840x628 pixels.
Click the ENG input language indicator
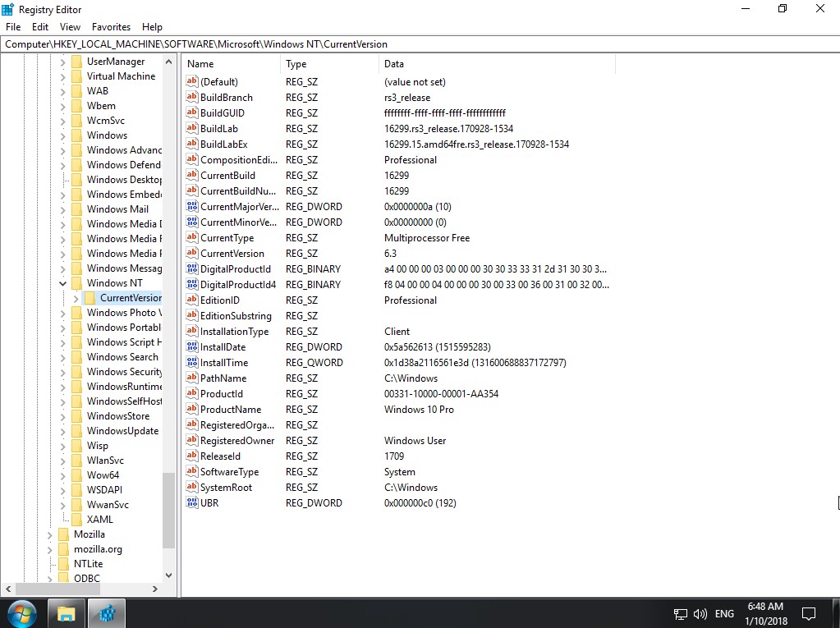point(724,614)
